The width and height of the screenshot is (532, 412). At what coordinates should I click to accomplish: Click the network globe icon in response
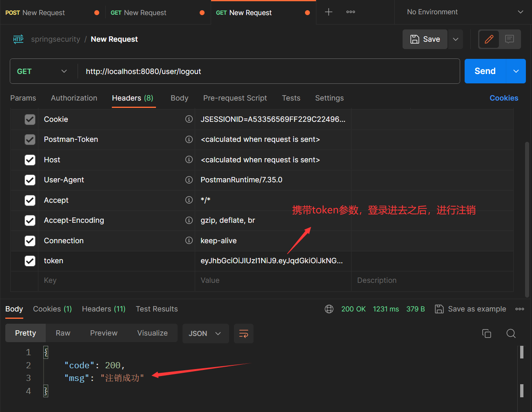click(329, 309)
